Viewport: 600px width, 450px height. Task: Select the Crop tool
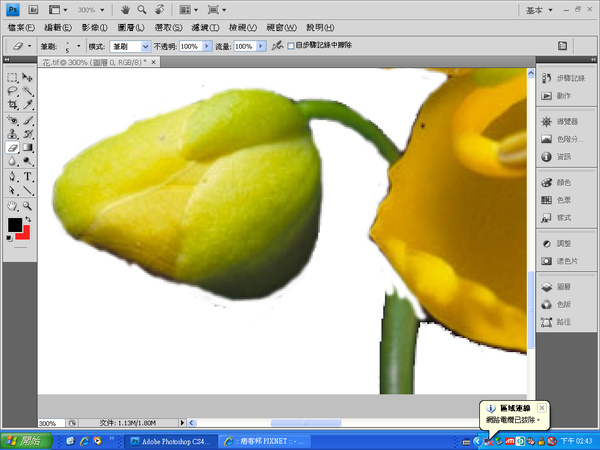(12, 105)
